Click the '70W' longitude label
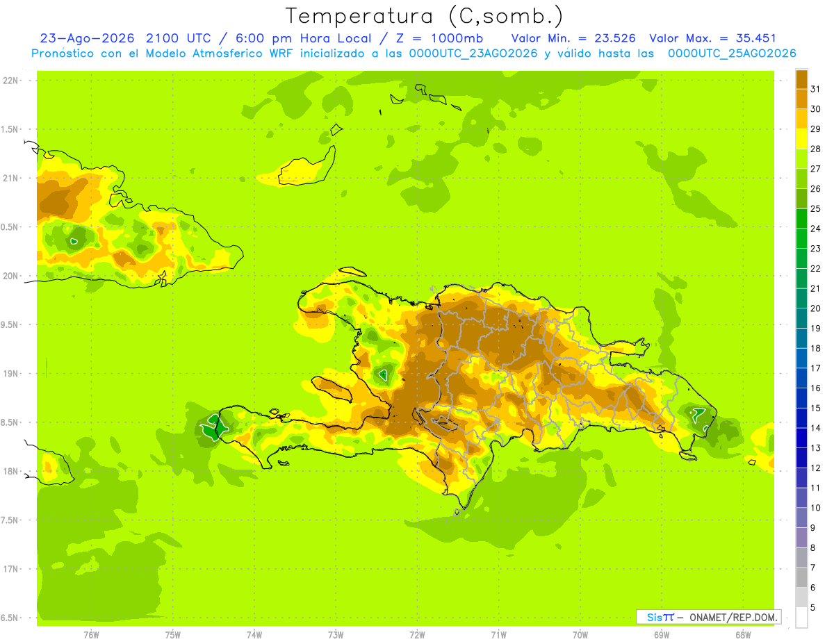This screenshot has height=644, width=834. point(580,635)
